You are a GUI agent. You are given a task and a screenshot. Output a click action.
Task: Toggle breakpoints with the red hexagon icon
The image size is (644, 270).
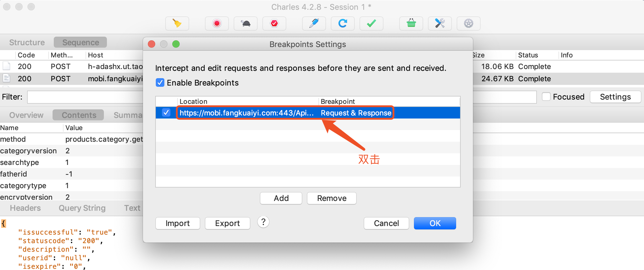[274, 24]
